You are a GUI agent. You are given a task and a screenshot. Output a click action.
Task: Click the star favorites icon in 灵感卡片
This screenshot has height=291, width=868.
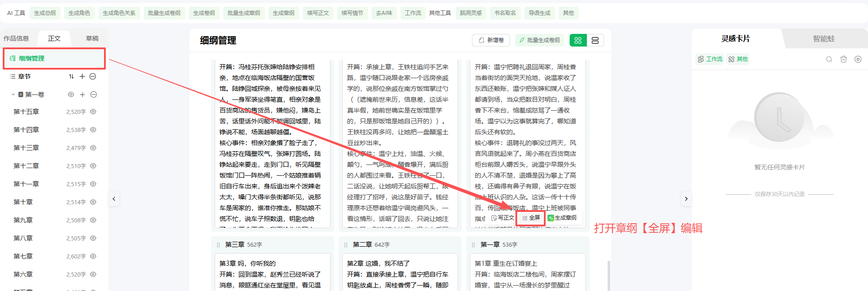[x=858, y=59]
